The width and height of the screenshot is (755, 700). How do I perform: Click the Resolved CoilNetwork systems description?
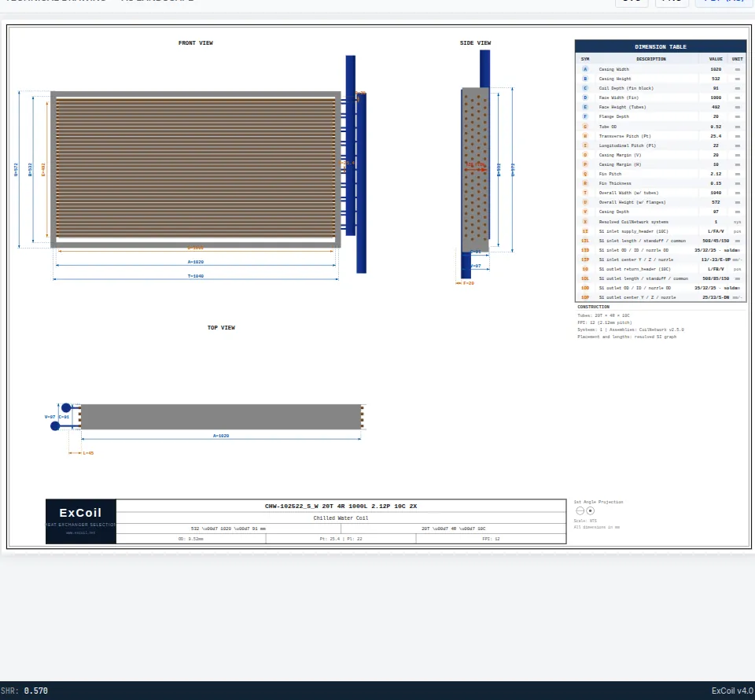pyautogui.click(x=634, y=222)
